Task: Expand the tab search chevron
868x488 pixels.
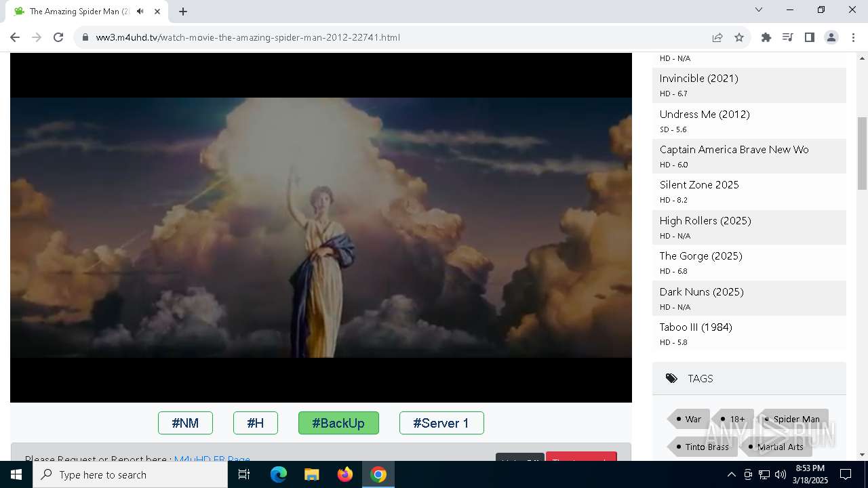Action: 759,9
